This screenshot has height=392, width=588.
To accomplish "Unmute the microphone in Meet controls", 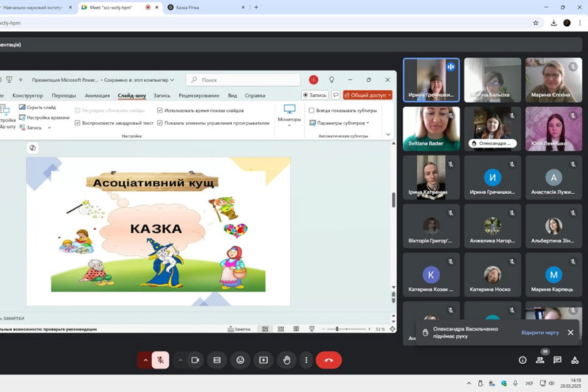I will pos(161,360).
